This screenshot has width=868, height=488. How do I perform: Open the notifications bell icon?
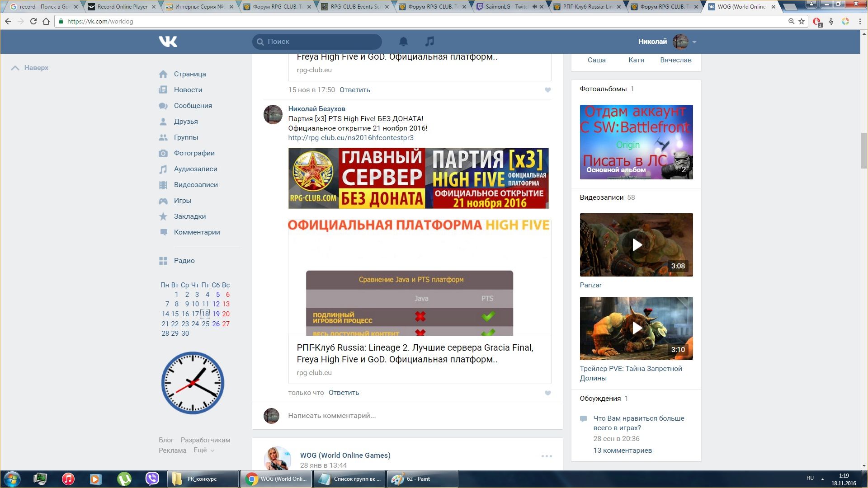coord(403,42)
